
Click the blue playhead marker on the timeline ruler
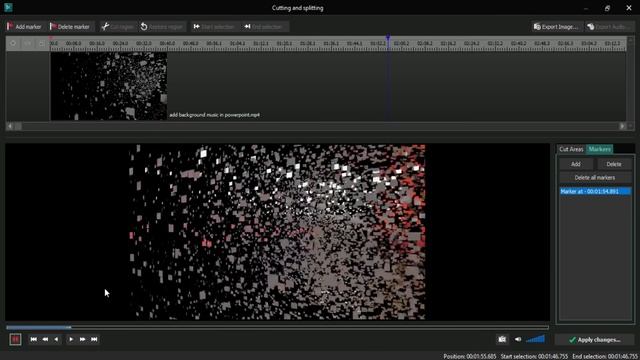(388, 38)
